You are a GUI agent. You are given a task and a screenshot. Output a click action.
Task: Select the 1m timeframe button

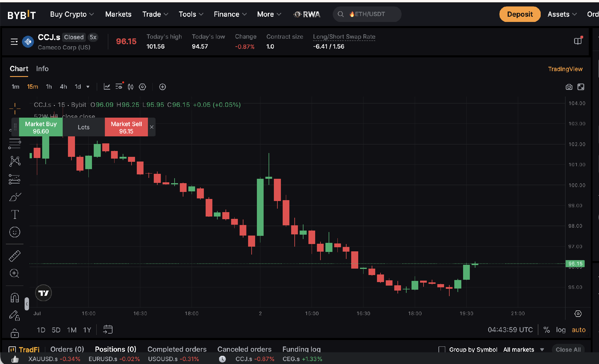tap(16, 87)
